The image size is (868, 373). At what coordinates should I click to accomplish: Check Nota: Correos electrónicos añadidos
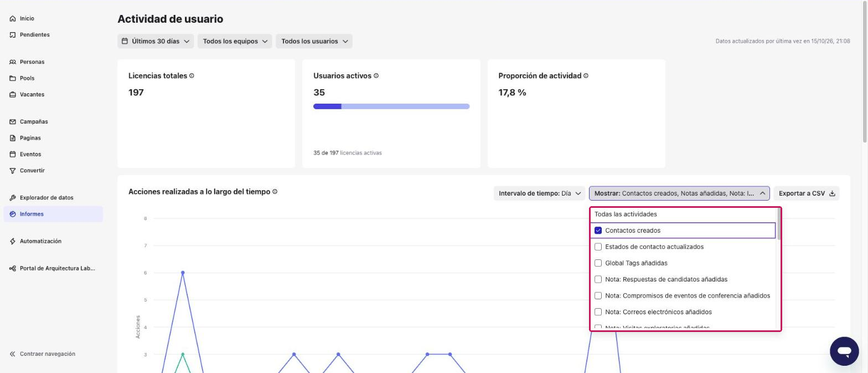click(x=598, y=312)
